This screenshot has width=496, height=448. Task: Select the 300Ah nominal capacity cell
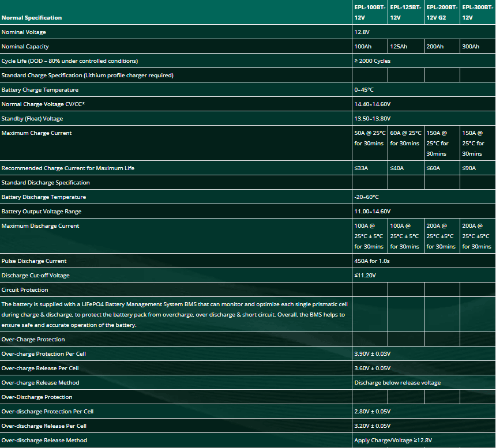[471, 47]
